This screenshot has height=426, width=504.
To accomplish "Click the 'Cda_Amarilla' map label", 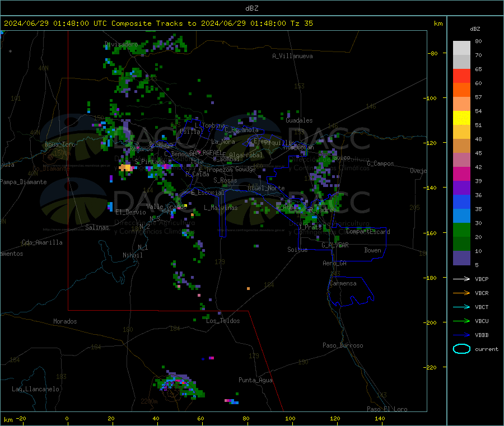I will [42, 242].
